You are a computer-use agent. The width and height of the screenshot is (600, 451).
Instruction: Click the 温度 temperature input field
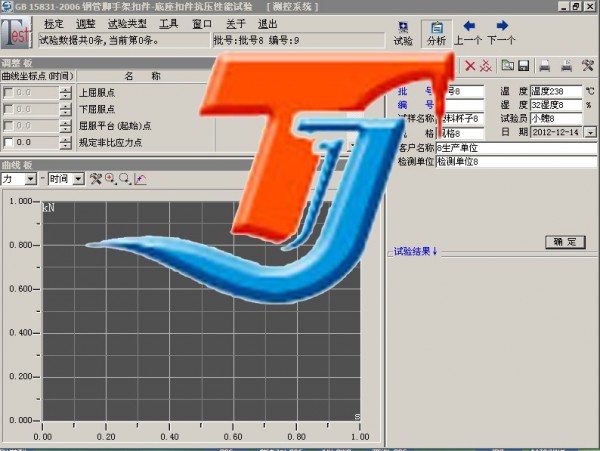(556, 91)
